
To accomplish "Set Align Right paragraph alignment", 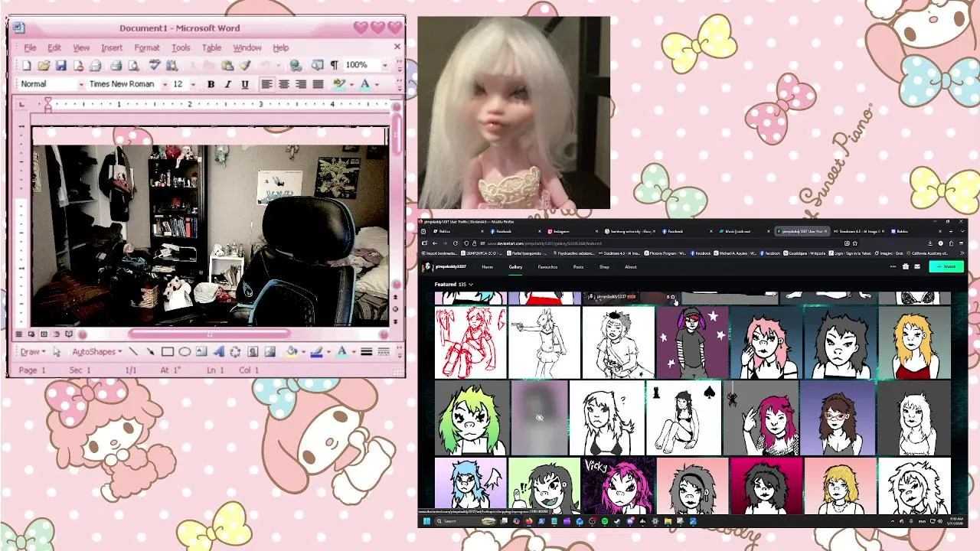I will point(301,84).
